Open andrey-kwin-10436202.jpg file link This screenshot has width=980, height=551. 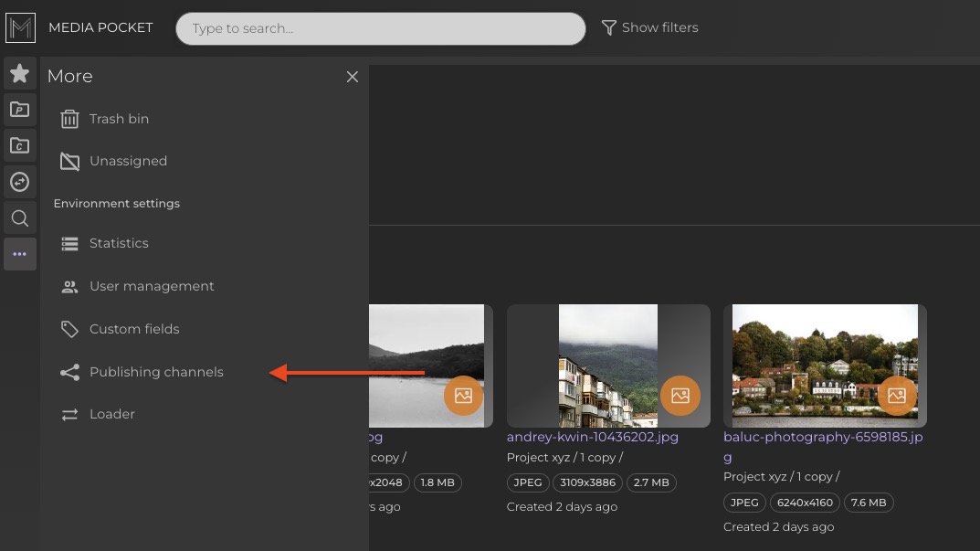click(x=592, y=437)
